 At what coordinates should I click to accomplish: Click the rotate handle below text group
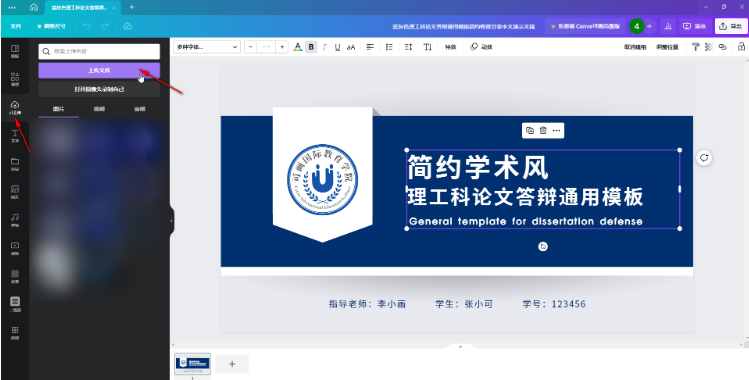click(543, 246)
